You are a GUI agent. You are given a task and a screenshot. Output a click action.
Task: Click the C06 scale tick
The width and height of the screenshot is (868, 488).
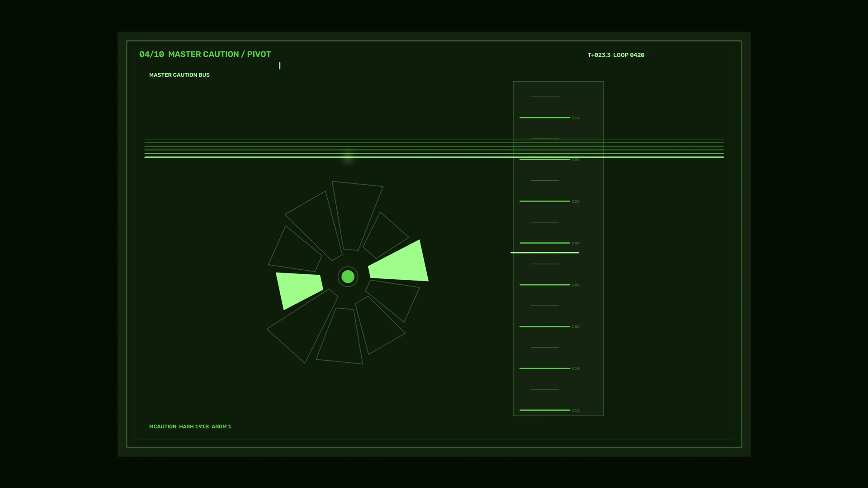click(545, 285)
